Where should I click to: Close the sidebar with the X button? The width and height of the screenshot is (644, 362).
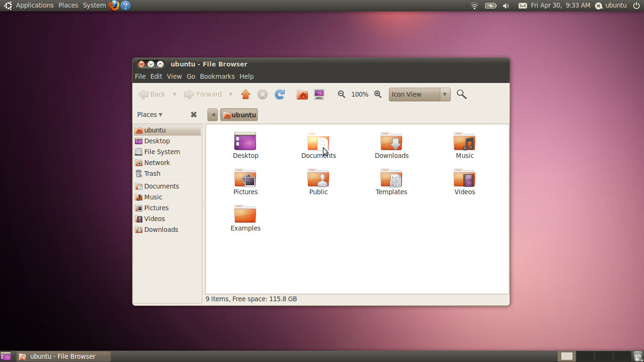pos(193,115)
